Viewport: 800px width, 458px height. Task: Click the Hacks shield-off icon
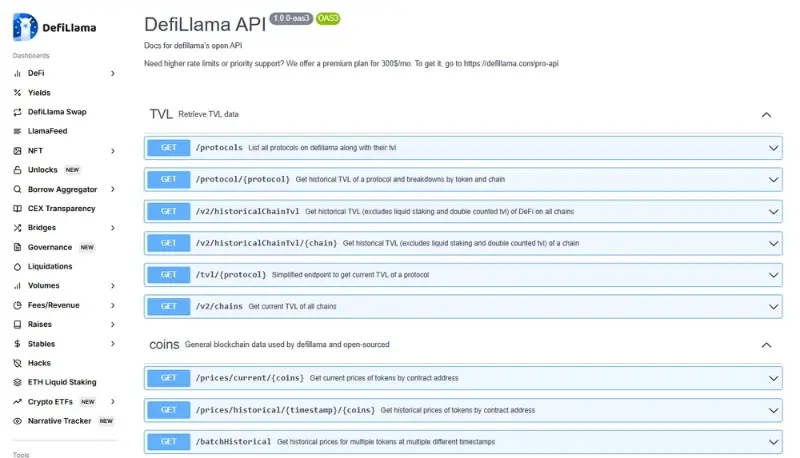(x=17, y=363)
